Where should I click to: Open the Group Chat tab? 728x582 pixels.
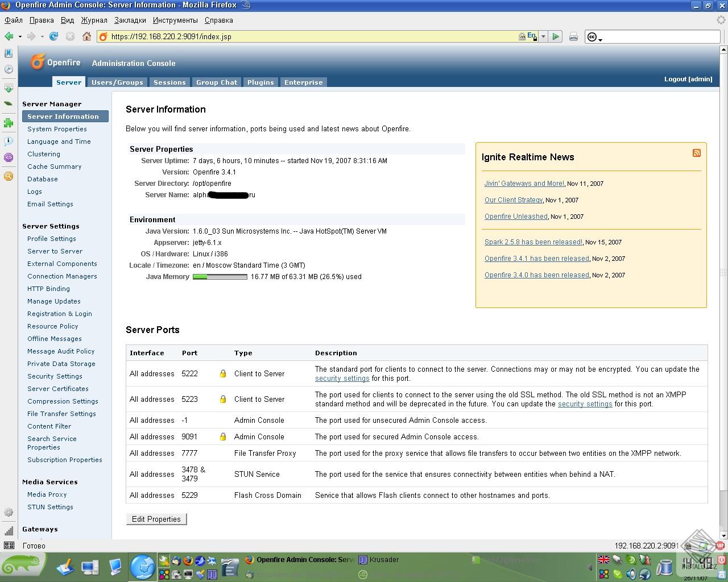pyautogui.click(x=217, y=82)
